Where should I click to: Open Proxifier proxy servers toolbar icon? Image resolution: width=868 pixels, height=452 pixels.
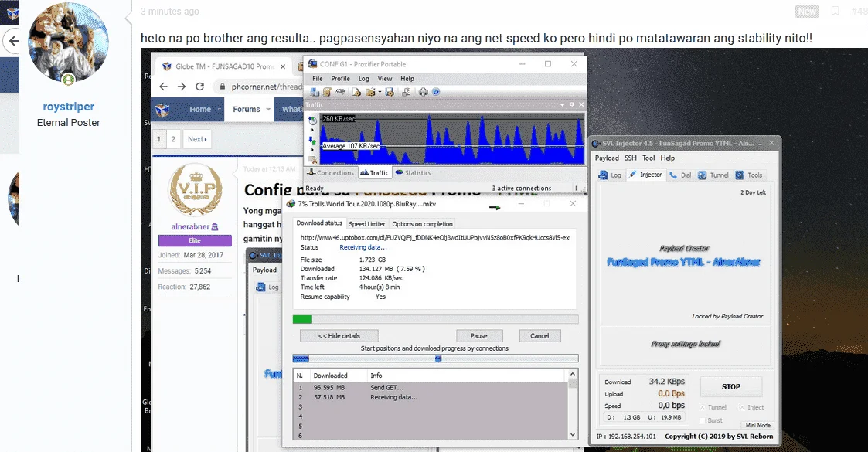click(315, 92)
